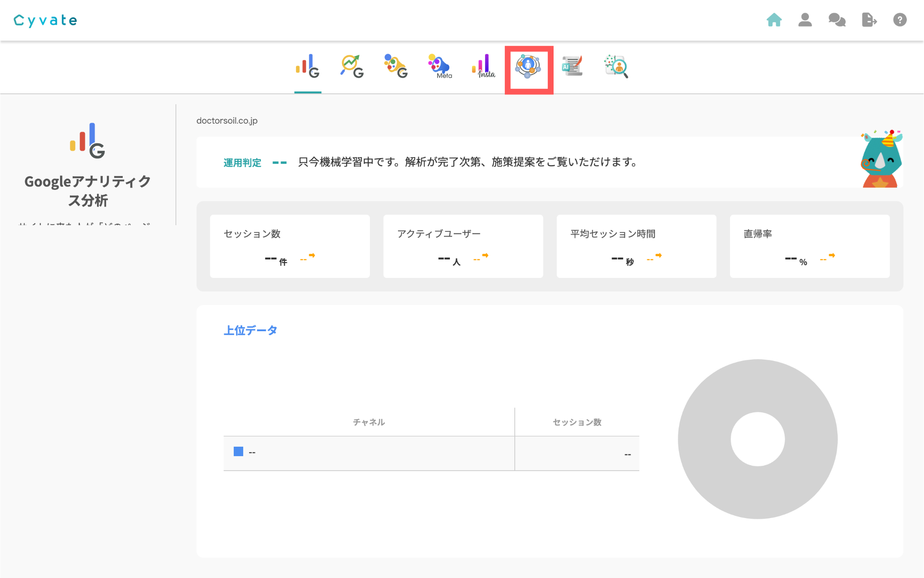Screen dimensions: 924x578
Task: Open the customer search magnifier icon
Action: pyautogui.click(x=616, y=67)
